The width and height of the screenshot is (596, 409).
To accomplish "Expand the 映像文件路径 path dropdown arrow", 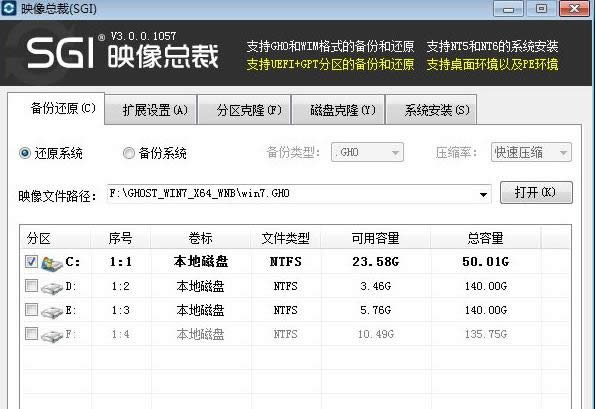I will click(483, 195).
